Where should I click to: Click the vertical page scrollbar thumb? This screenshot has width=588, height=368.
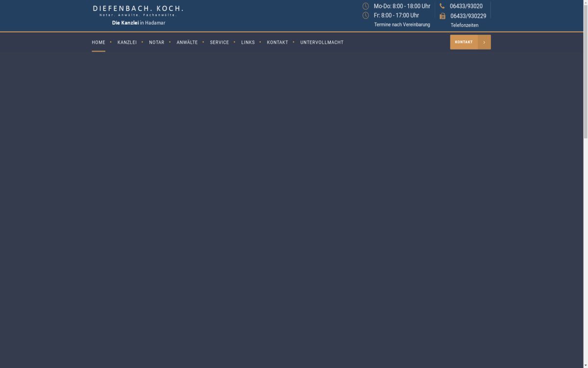click(x=585, y=69)
